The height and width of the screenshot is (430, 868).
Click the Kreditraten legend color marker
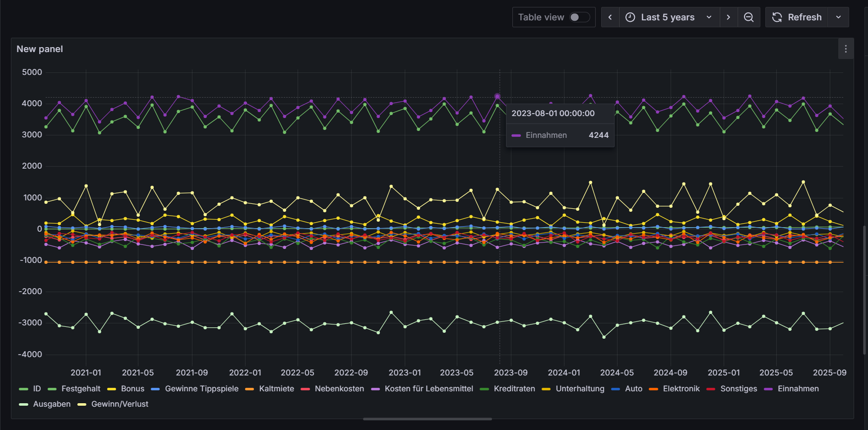tap(484, 389)
